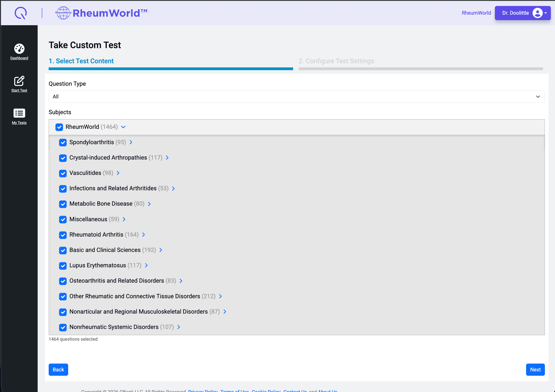Expand Other Rheumatic and Connective Tissue Disorders

tap(220, 296)
